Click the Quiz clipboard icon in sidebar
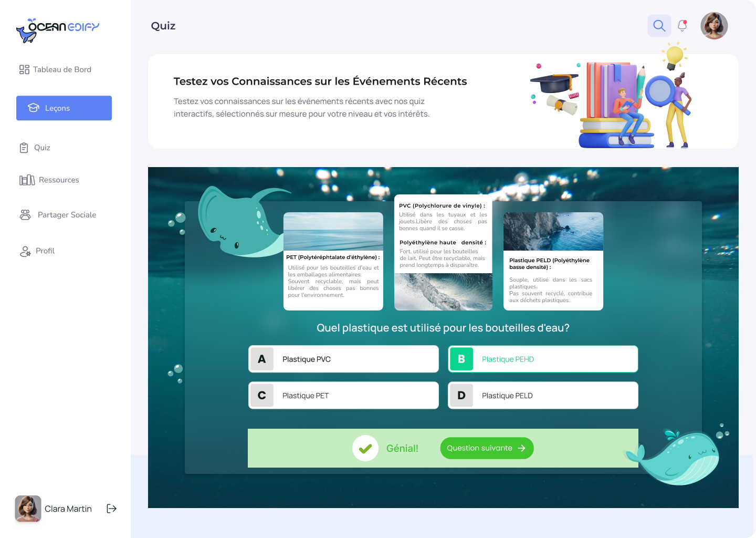 (24, 148)
